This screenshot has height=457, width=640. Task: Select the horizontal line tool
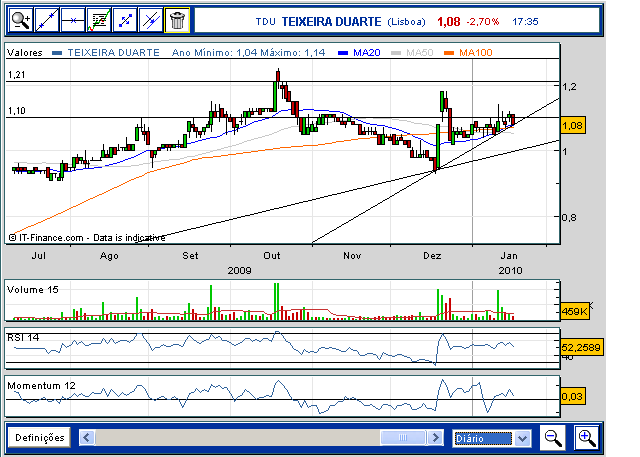[x=73, y=20]
